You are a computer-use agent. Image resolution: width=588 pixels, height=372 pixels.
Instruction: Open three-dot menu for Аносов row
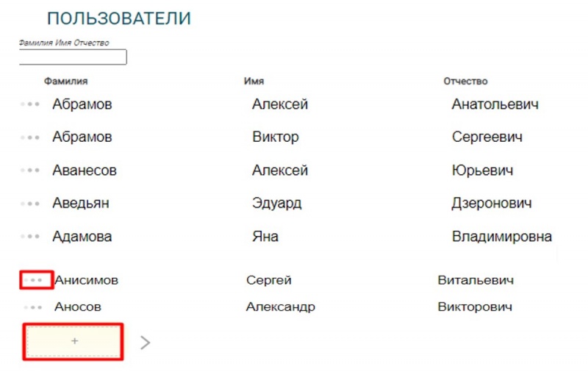point(33,307)
